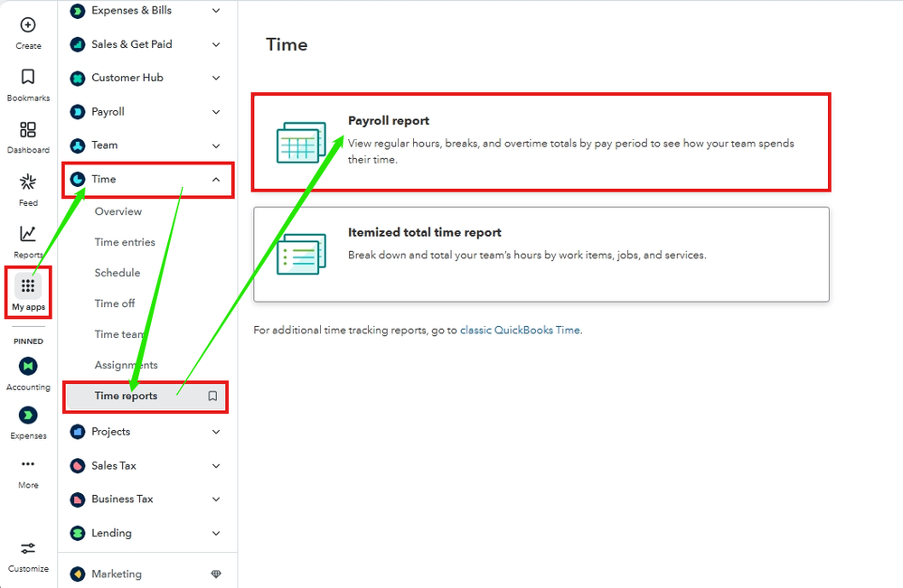Click the Projects menu label

[x=110, y=432]
